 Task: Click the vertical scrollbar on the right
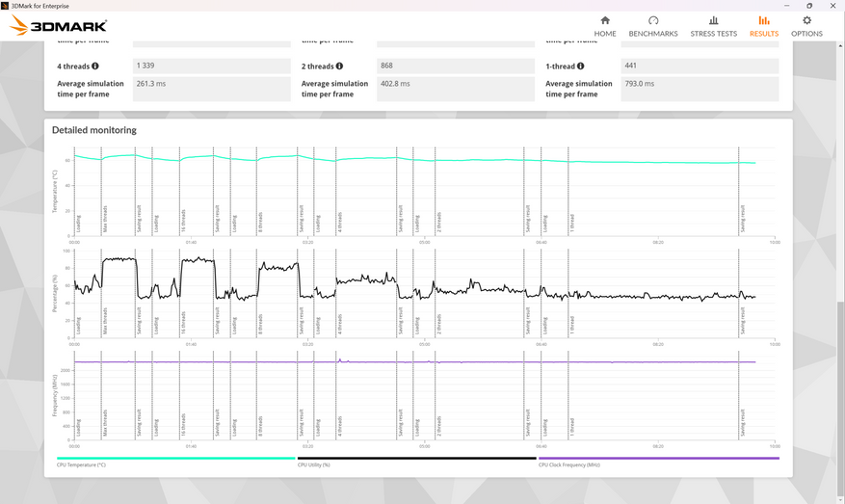pos(840,289)
